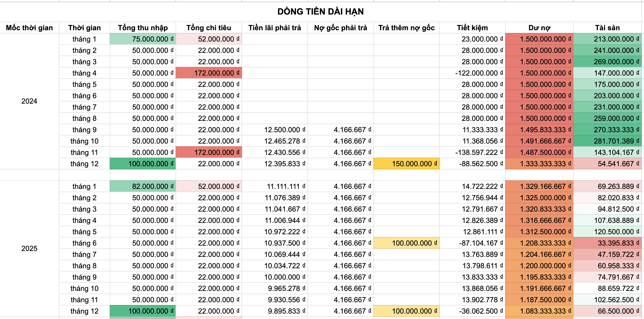Select 2025 tháng 6 principal 4.166.667 ₫
Screen dimensions: 644x319
(x=340, y=243)
